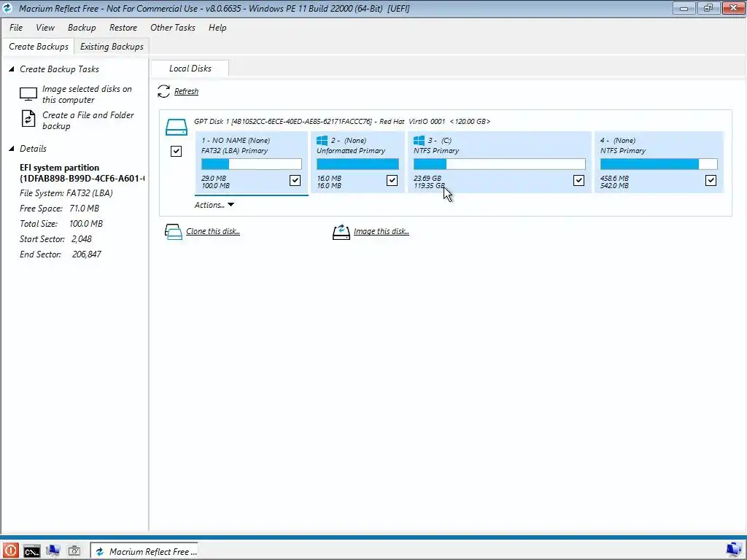
Task: Click the network computers icon in taskbar
Action: tap(53, 551)
